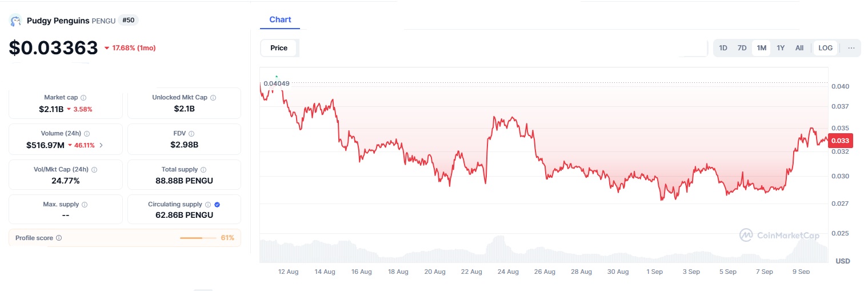This screenshot has width=868, height=291.
Task: Toggle the LOG scale button
Action: click(825, 48)
